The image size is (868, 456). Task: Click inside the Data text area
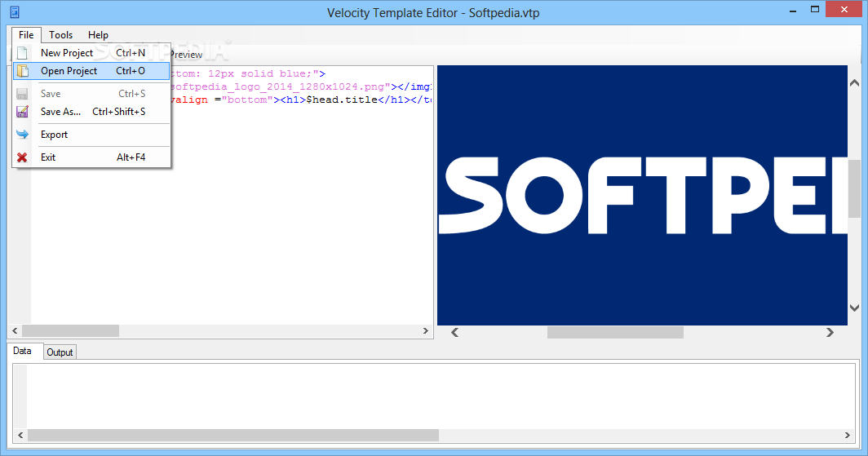click(440, 396)
